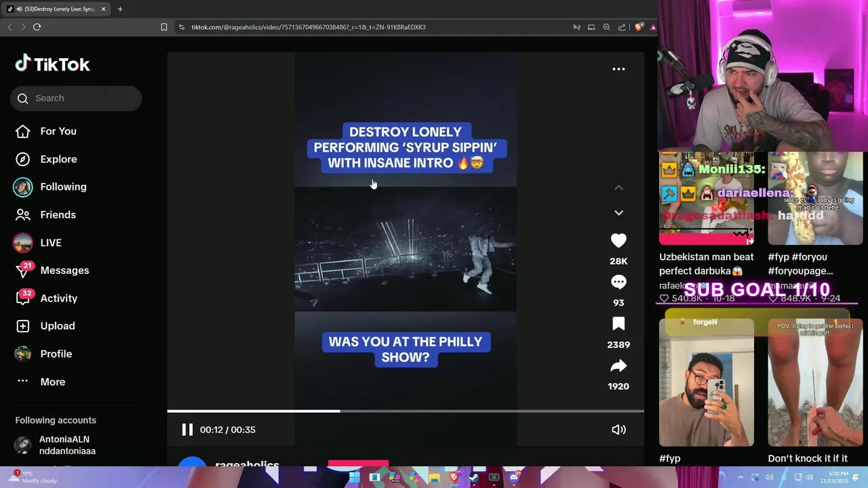Open the video three-dots options menu
868x488 pixels.
click(x=618, y=69)
